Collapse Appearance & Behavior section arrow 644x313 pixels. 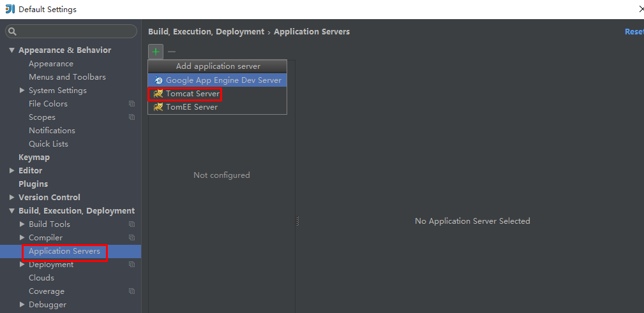(12, 50)
